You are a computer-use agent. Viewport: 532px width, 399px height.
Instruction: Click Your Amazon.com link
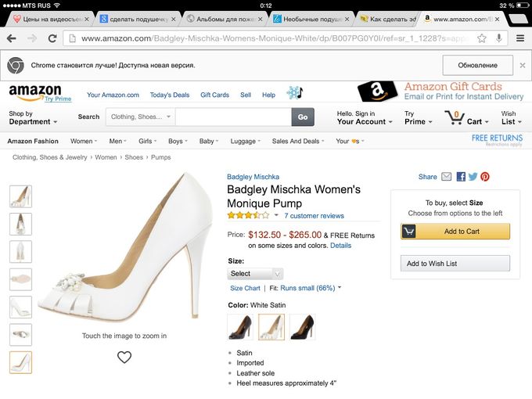(113, 95)
